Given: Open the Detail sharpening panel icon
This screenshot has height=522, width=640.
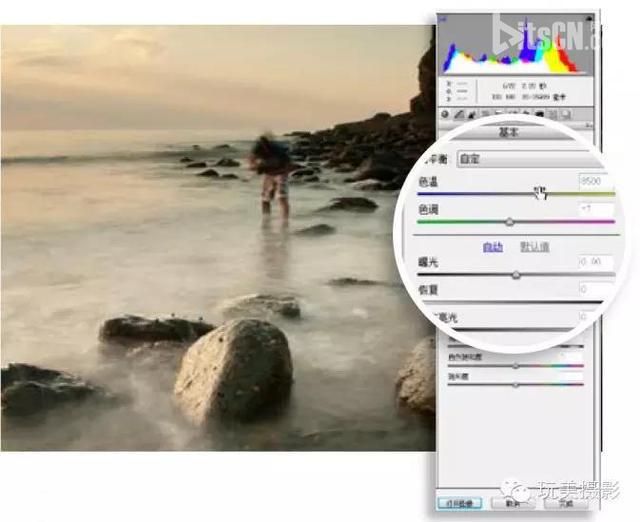Looking at the screenshot, I should click(x=472, y=115).
